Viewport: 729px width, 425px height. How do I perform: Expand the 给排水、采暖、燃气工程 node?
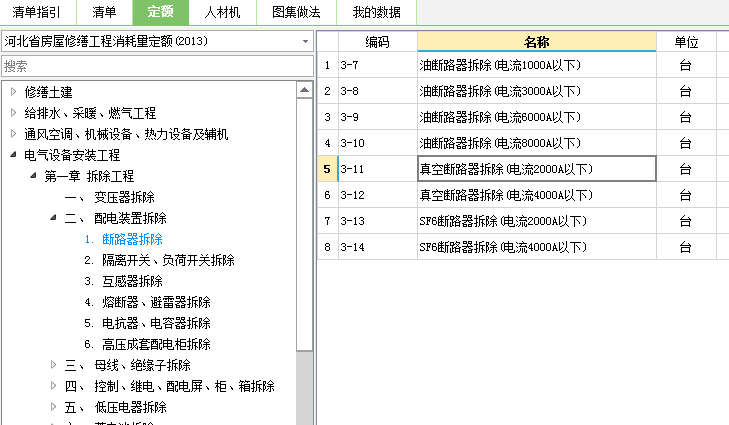click(x=13, y=113)
